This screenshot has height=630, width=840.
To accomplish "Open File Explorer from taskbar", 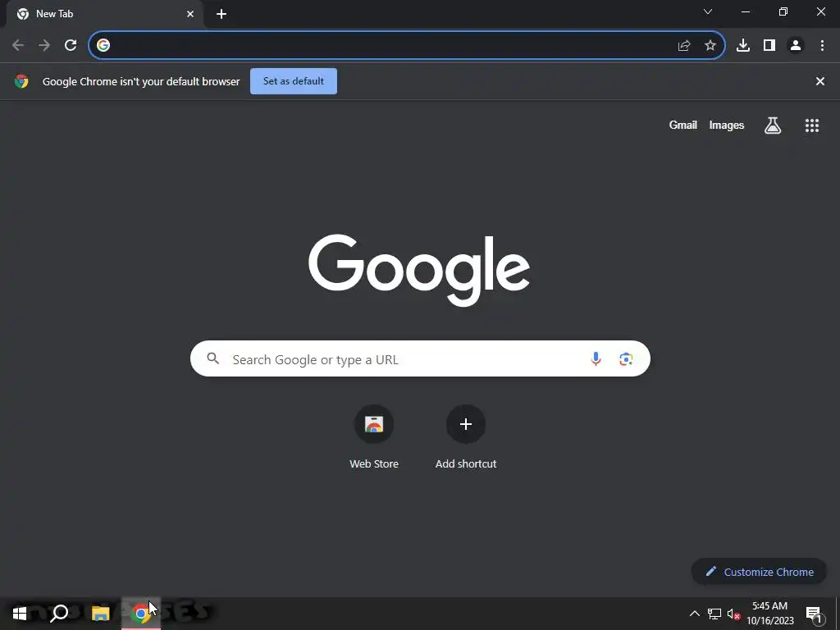I will click(x=100, y=614).
